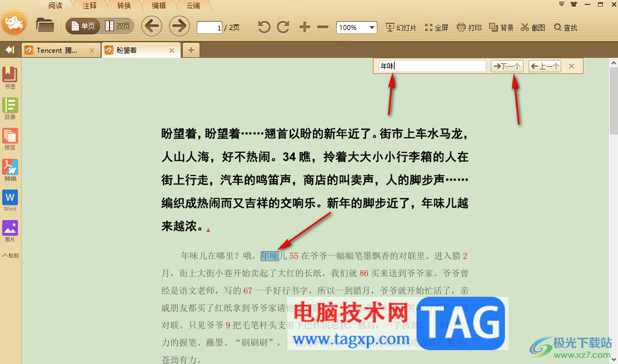Open the table of contents (目录)
The height and width of the screenshot is (364, 618).
10,108
